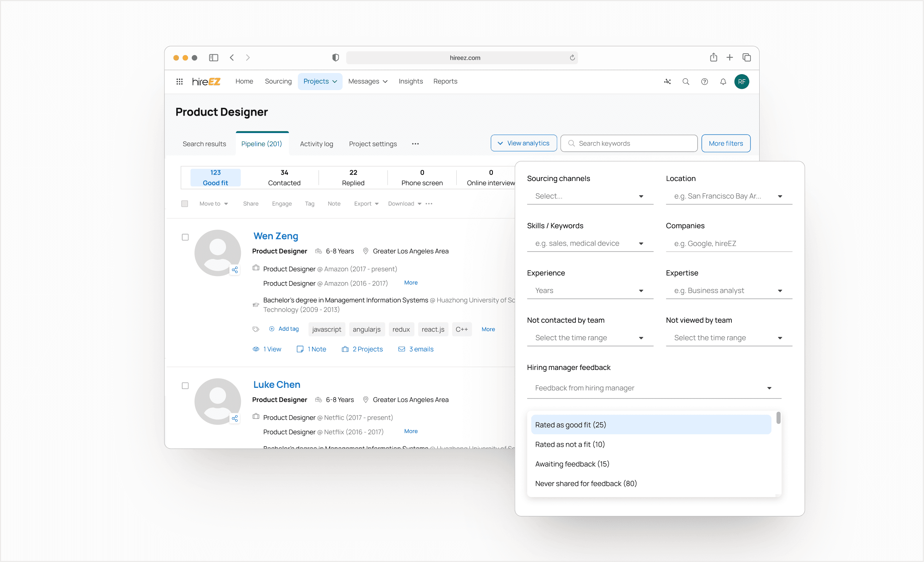Go to Reports in top navigation
Screen dimensions: 924x562
(x=445, y=81)
